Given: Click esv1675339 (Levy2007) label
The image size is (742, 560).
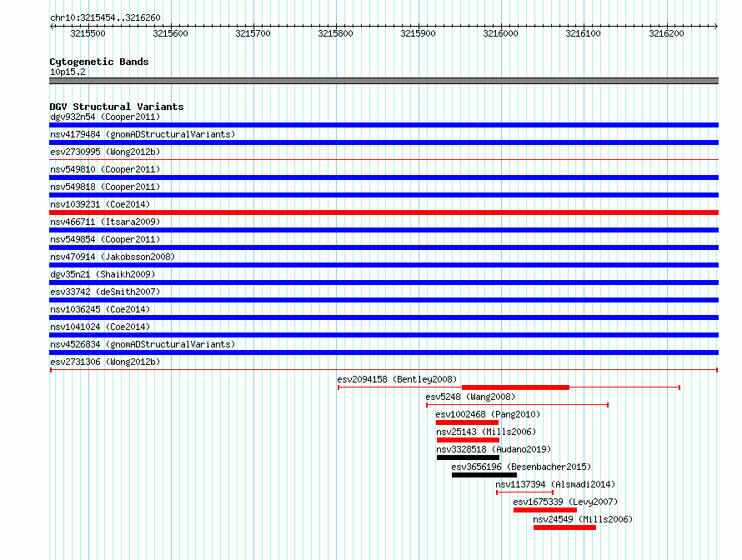Looking at the screenshot, I should click(x=565, y=502).
